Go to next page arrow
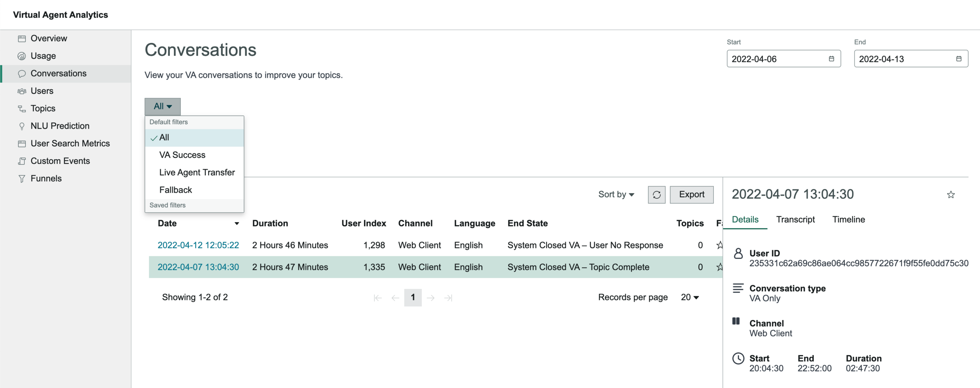This screenshot has width=980, height=388. click(x=431, y=298)
